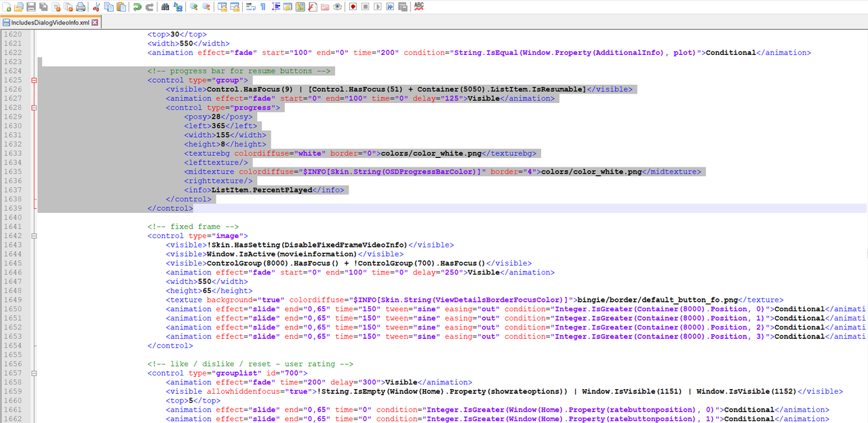Click the Open file folder icon
This screenshot has height=423, width=868.
(18, 7)
